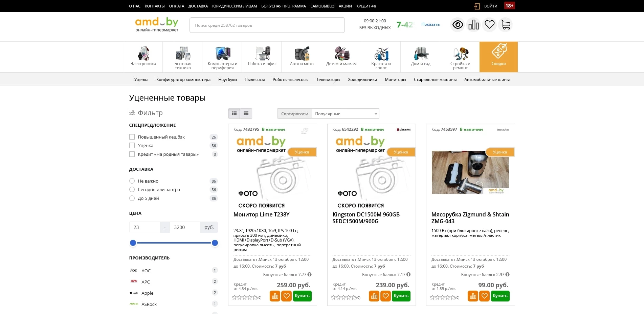Open recently viewed items eye icon

[458, 24]
